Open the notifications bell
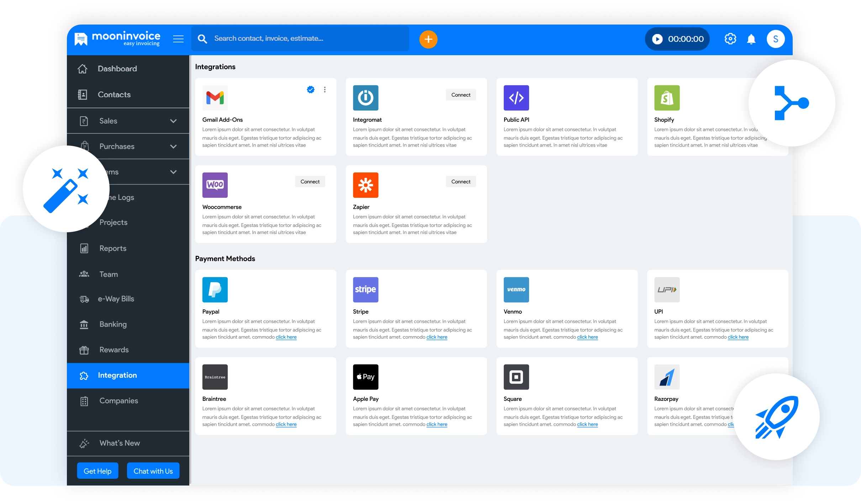 pyautogui.click(x=751, y=39)
